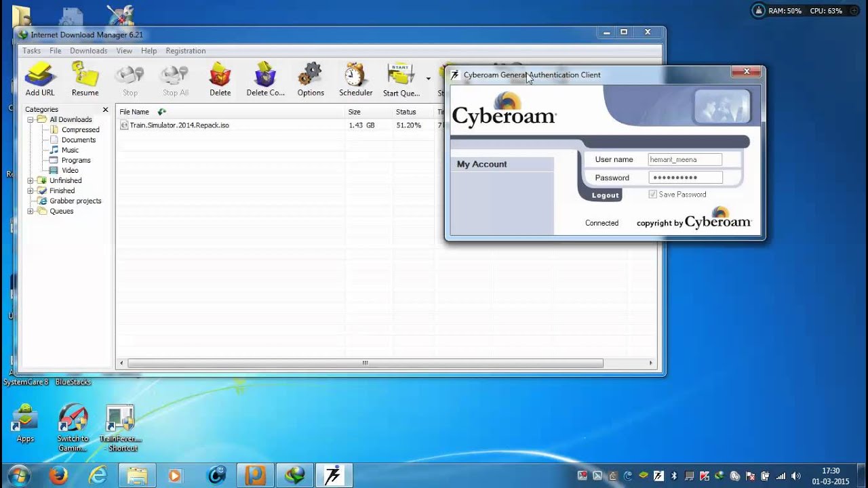
Task: Click the Bluetooth tray icon
Action: coord(673,476)
